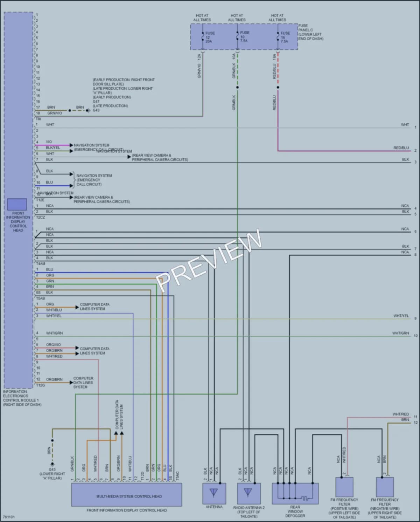Click diagram number 761101
The image size is (420, 522).
coord(9,517)
